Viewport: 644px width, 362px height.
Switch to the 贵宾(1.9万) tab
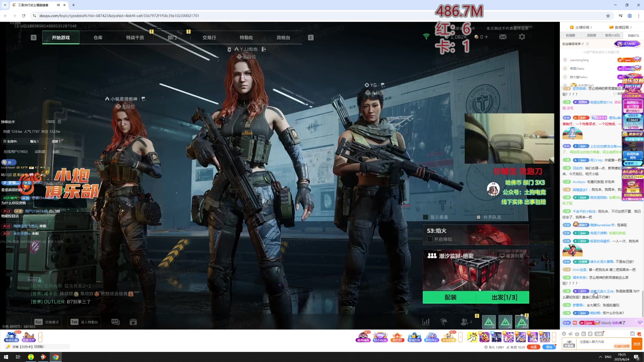coord(612,36)
